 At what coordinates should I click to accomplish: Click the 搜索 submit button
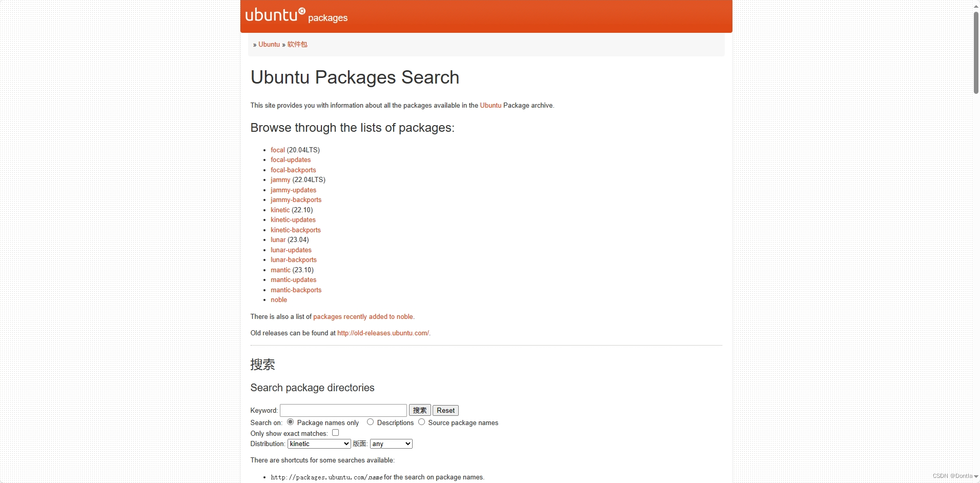click(420, 410)
